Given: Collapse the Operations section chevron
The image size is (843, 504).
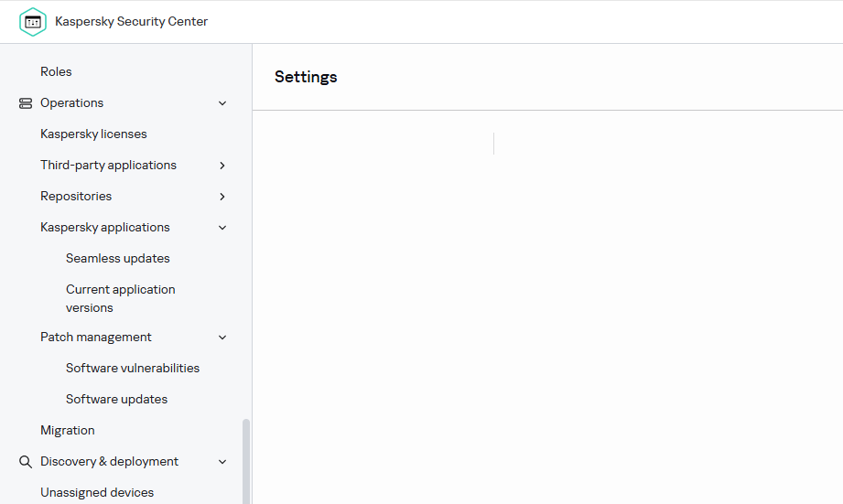Looking at the screenshot, I should coord(222,103).
